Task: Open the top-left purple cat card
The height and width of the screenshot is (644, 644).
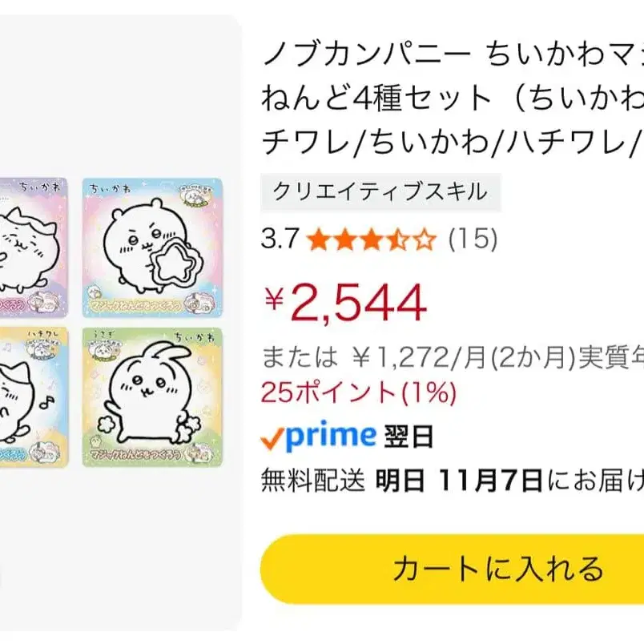Action: (x=32, y=248)
